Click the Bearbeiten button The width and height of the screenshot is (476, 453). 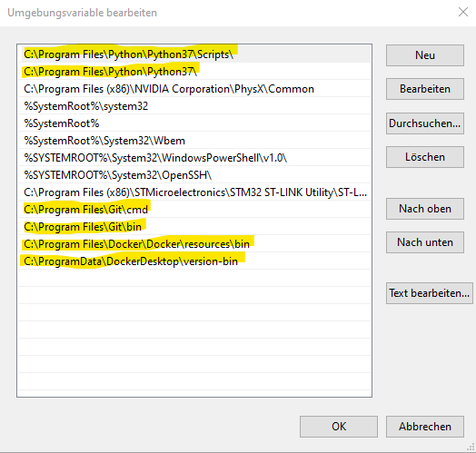coord(425,89)
